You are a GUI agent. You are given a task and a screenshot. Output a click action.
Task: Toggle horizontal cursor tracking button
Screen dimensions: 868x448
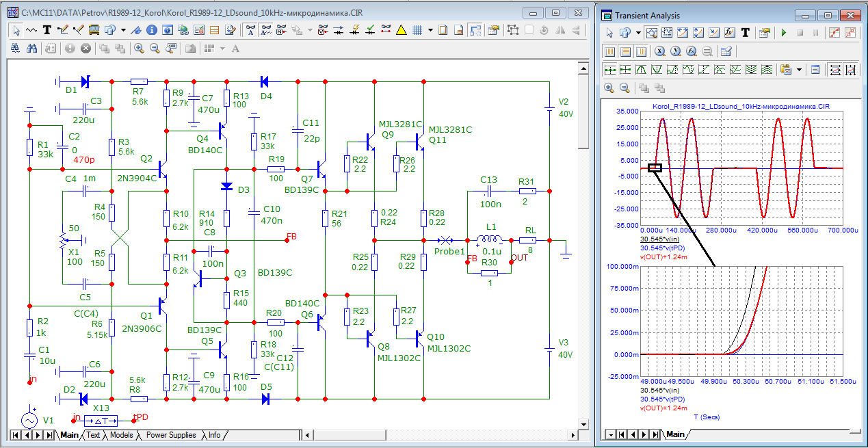(x=835, y=70)
